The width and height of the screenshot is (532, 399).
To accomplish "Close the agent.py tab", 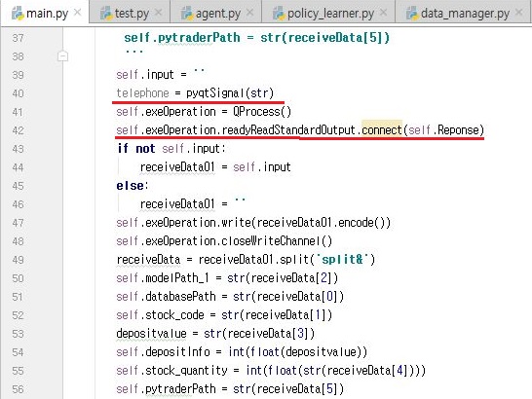I will click(x=249, y=13).
